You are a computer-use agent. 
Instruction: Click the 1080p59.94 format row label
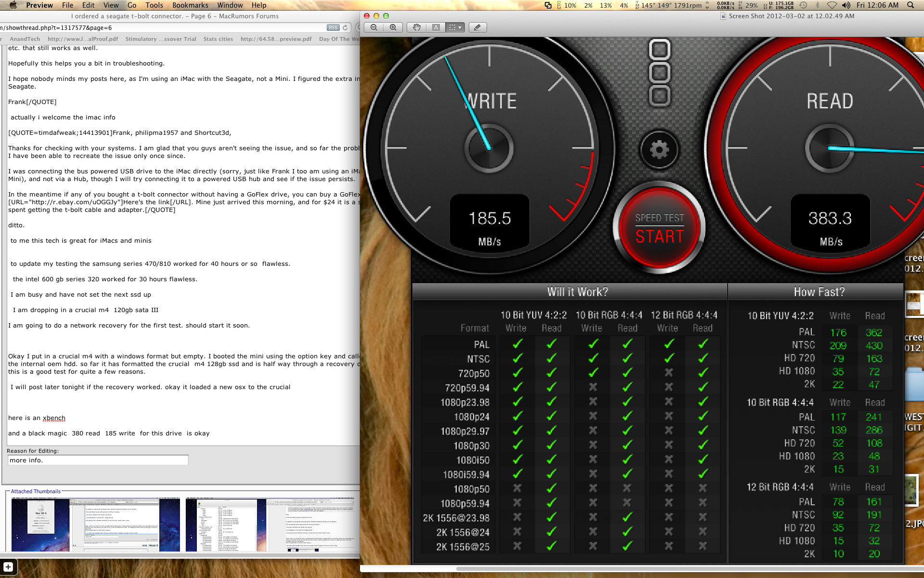click(464, 503)
